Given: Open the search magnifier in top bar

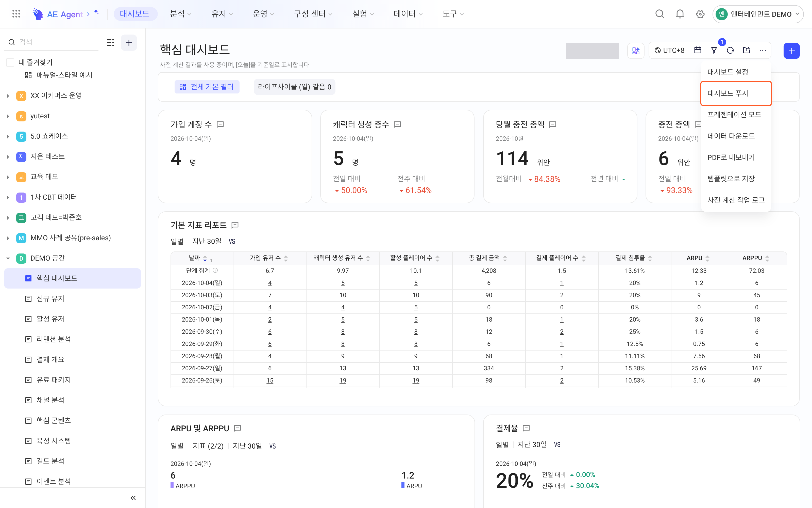Looking at the screenshot, I should (x=659, y=14).
